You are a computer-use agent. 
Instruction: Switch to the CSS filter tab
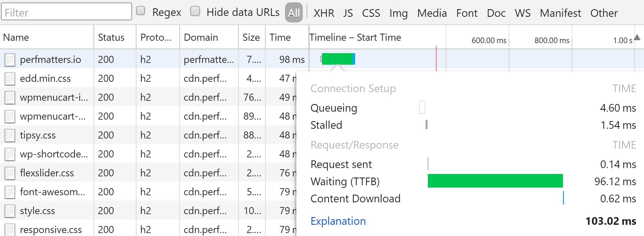tap(371, 13)
